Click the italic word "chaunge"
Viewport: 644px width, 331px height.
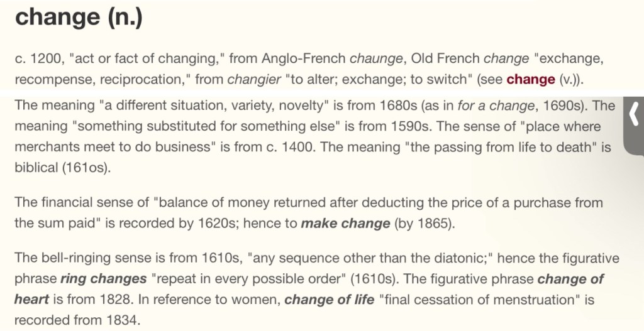click(376, 59)
